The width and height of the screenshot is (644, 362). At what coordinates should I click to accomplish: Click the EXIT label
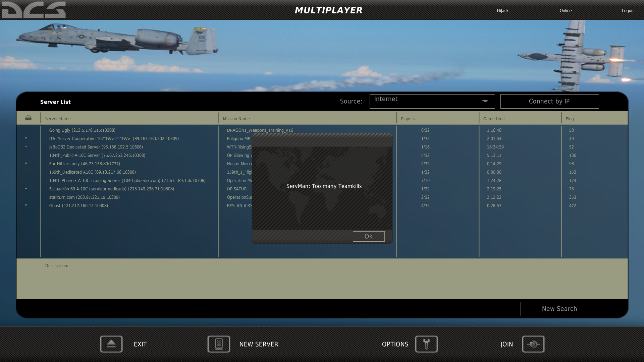140,344
